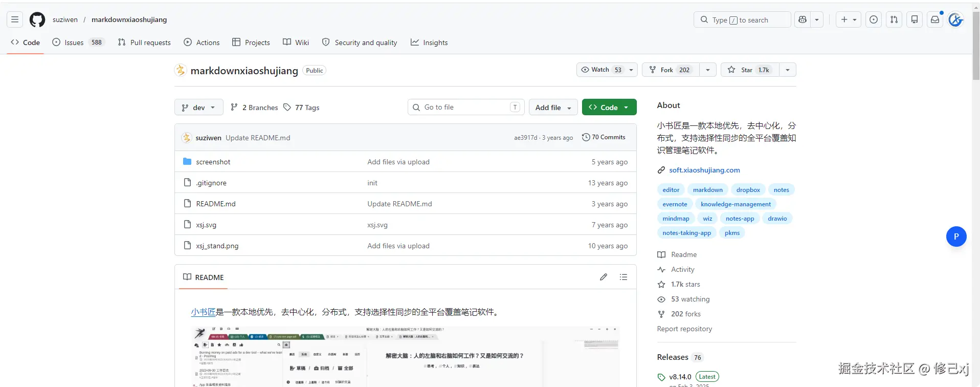Switch to the Wiki tab
The width and height of the screenshot is (980, 387).
[296, 42]
